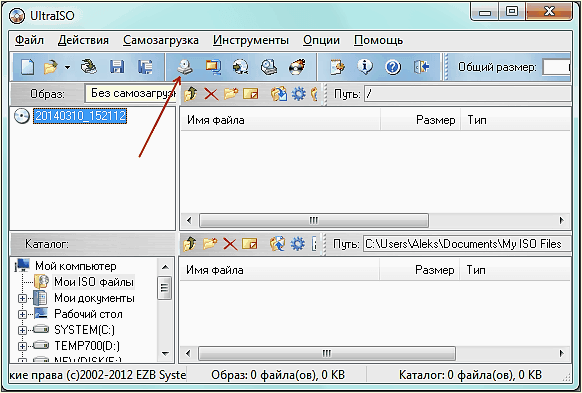This screenshot has width=582, height=393.
Task: Click the Open CD/DVD disc icon
Action: click(x=89, y=67)
